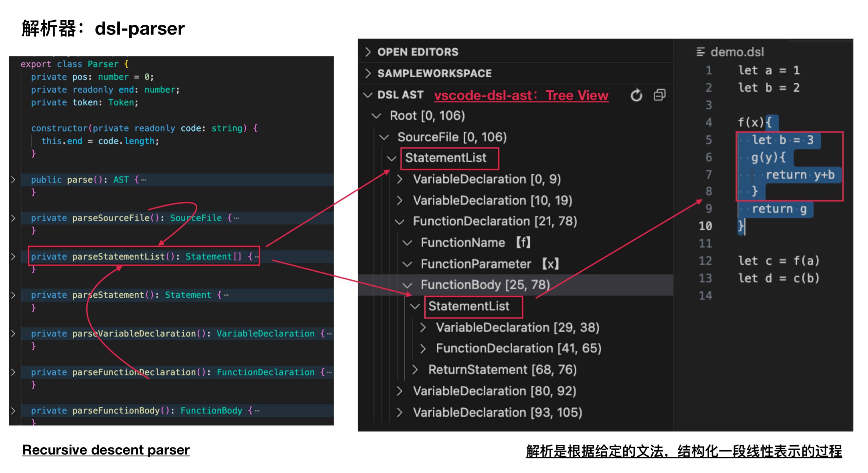
Task: Unfold the parse() method fold arrow
Action: click(13, 179)
